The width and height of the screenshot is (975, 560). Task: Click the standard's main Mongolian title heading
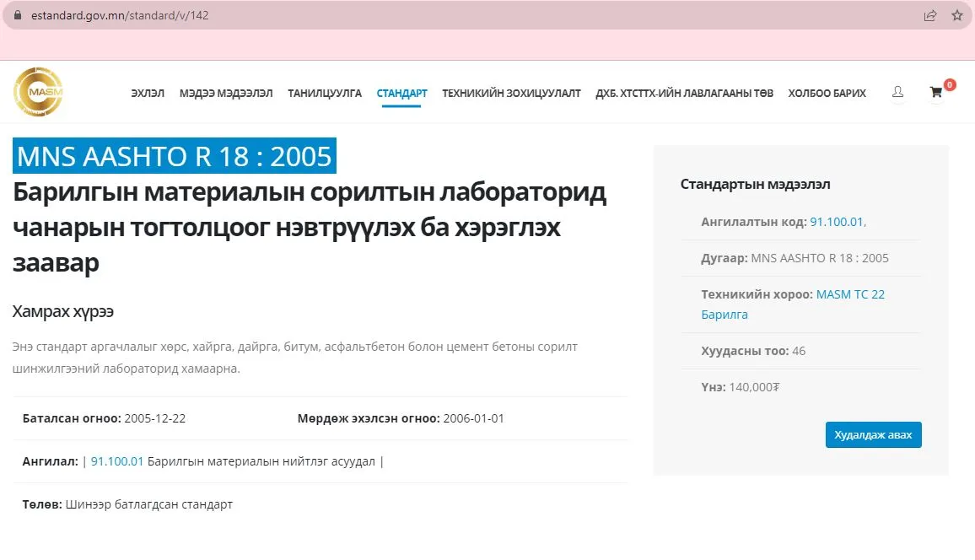tap(310, 228)
